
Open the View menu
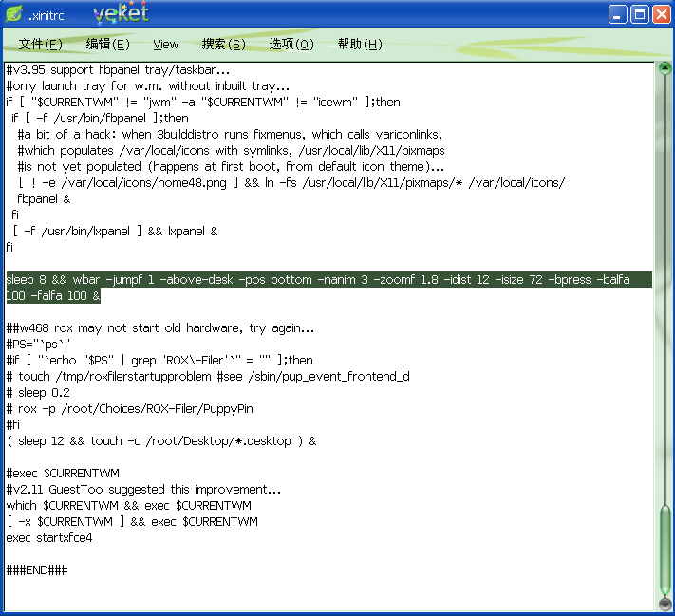(166, 44)
